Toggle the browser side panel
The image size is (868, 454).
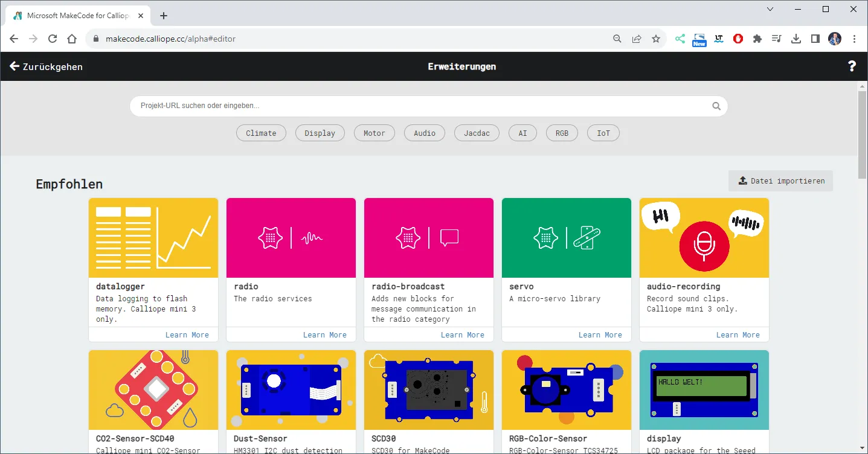point(815,39)
